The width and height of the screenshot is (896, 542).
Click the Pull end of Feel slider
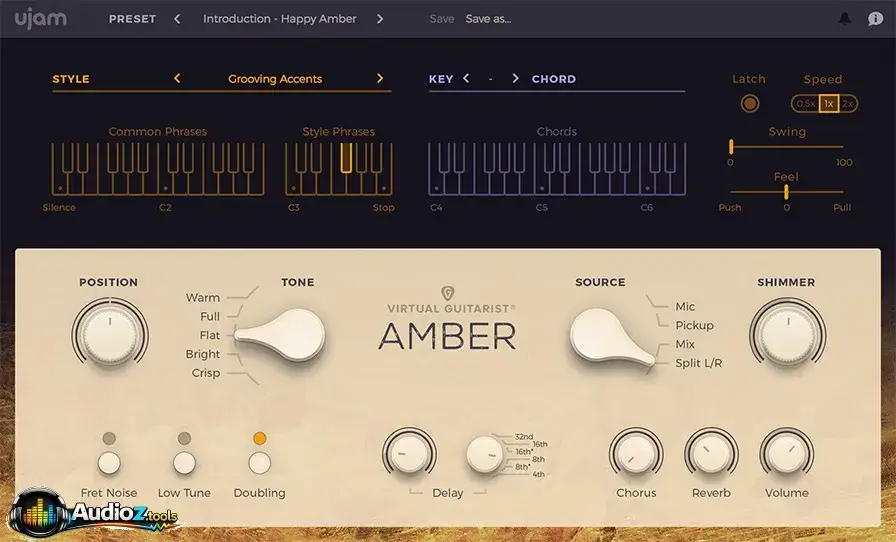point(842,208)
